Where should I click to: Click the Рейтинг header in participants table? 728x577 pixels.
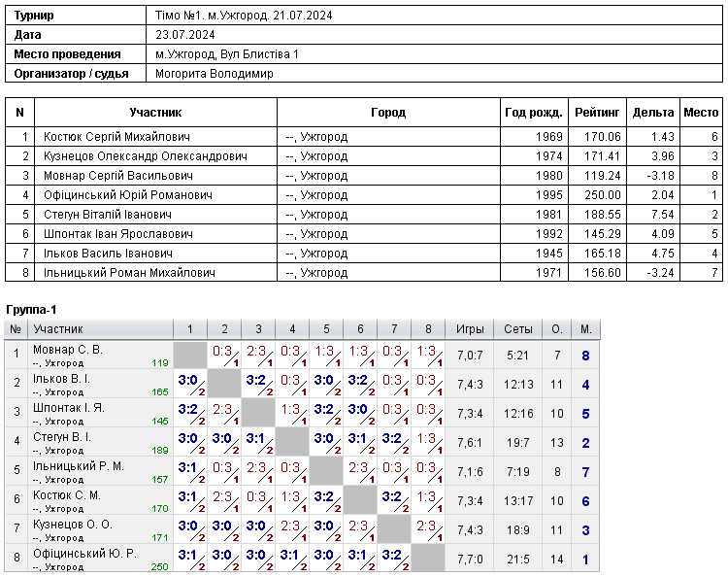597,113
